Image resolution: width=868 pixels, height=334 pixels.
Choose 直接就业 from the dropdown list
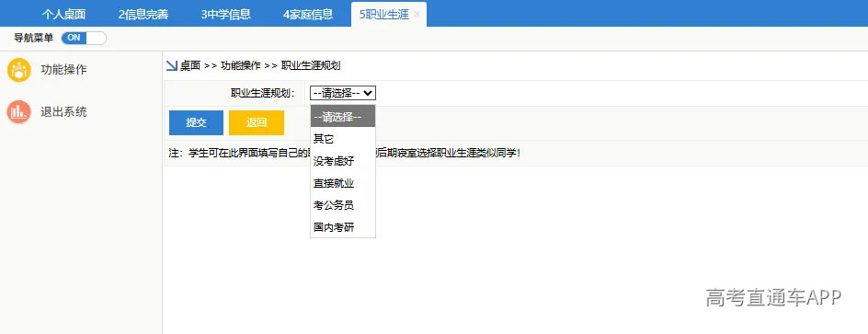(343, 183)
